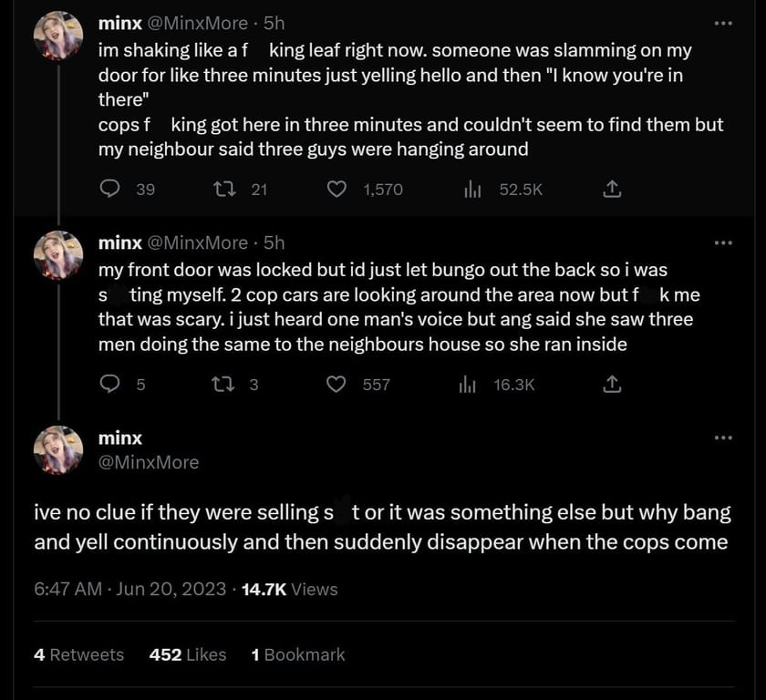The height and width of the screenshot is (700, 766).
Task: View analytics showing 16.3K views
Action: pyautogui.click(x=467, y=384)
